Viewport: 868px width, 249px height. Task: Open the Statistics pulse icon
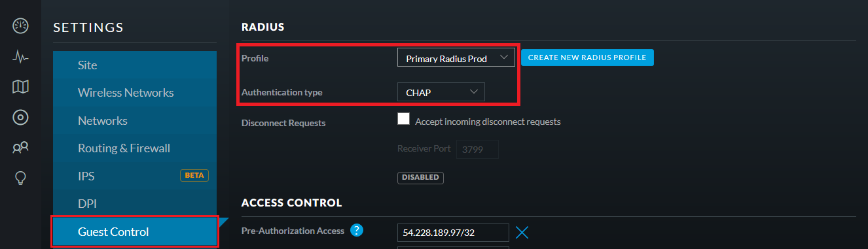click(21, 58)
